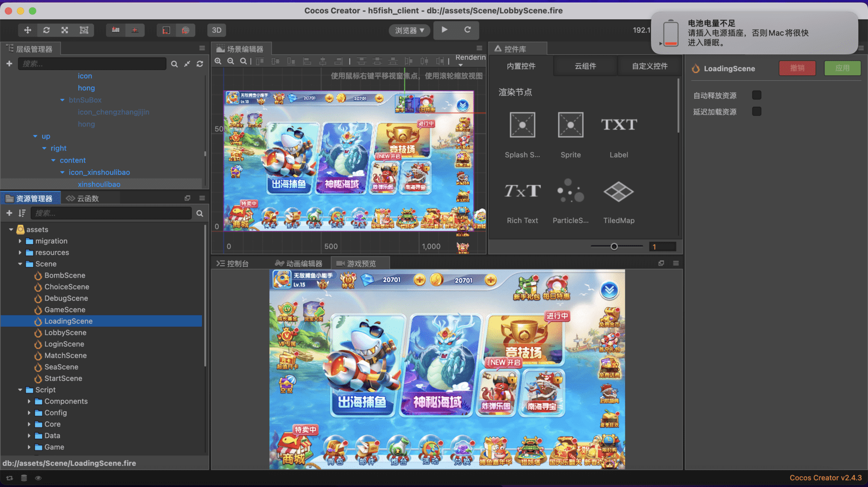
Task: Click the search field in 层级管理器
Action: pyautogui.click(x=92, y=64)
